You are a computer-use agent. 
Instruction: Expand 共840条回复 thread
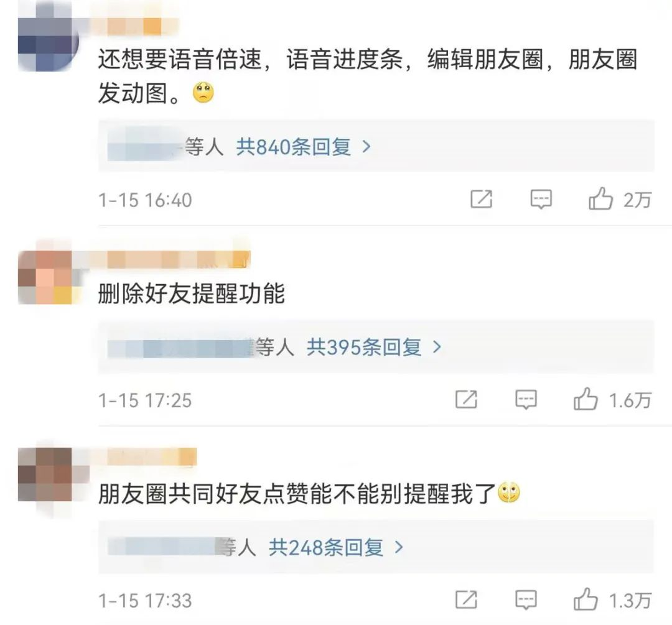[294, 147]
